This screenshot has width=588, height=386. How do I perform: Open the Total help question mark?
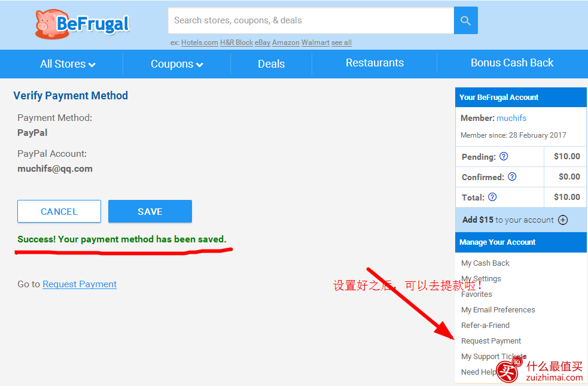492,197
